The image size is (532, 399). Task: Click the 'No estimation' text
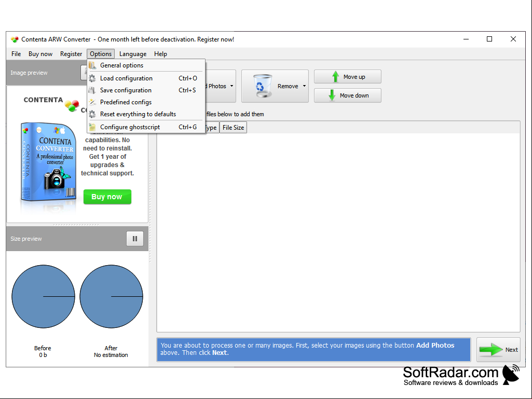click(111, 355)
